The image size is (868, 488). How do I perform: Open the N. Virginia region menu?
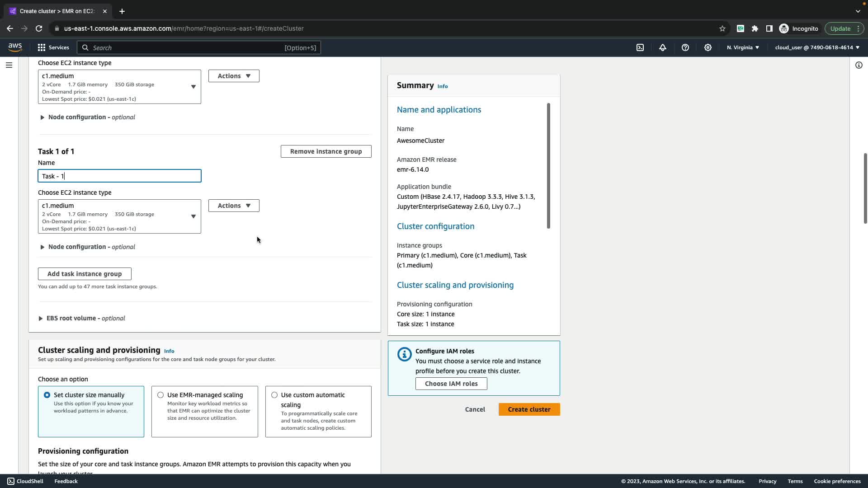(x=743, y=47)
